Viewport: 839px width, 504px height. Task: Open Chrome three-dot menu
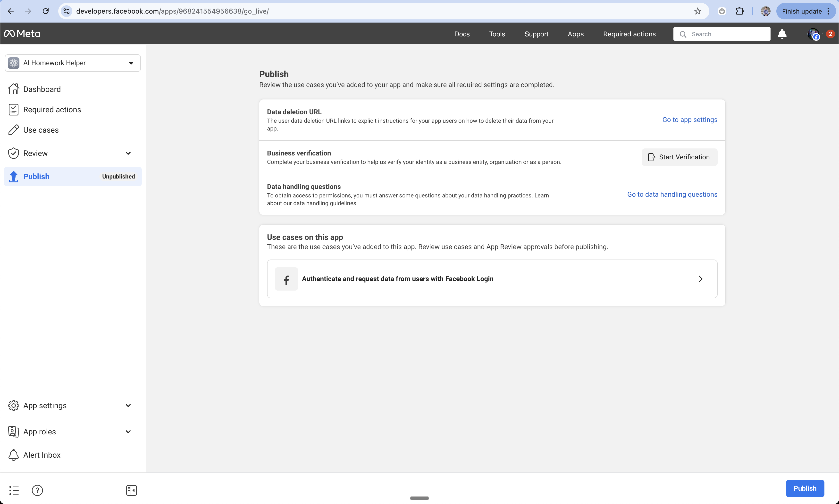point(829,11)
